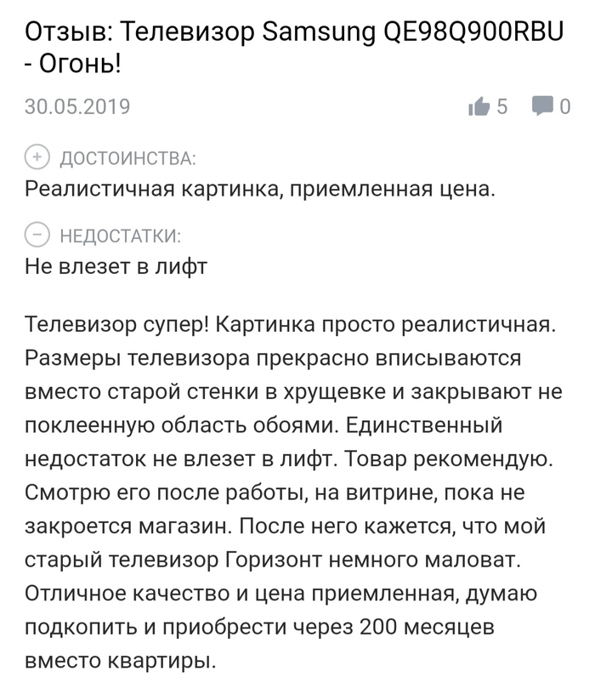Image resolution: width=595 pixels, height=700 pixels.
Task: Click the comment bubble icon
Action: [541, 106]
